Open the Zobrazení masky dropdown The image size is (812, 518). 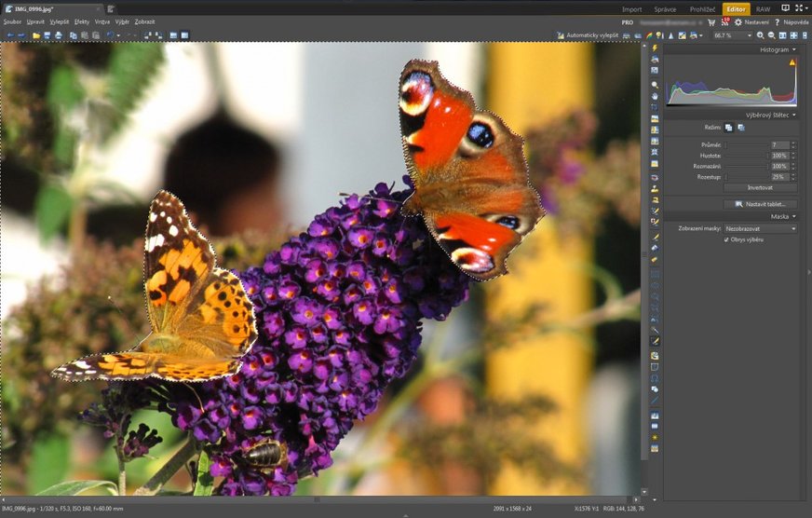(x=761, y=228)
